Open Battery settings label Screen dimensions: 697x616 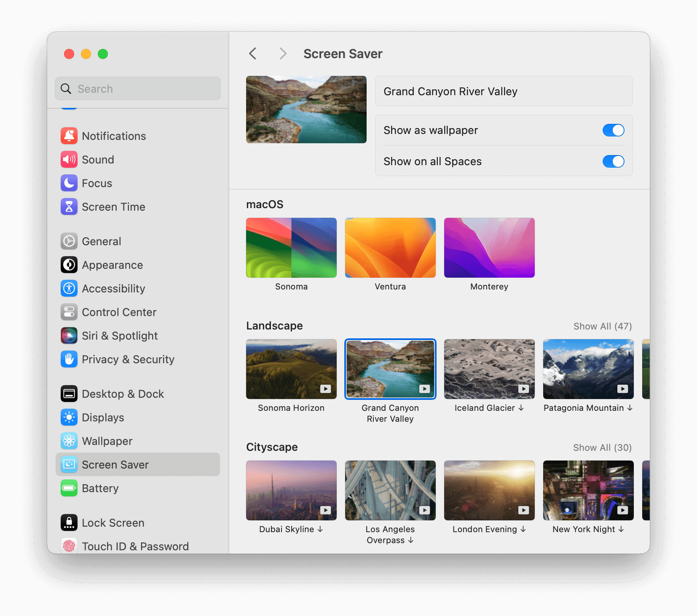point(100,488)
